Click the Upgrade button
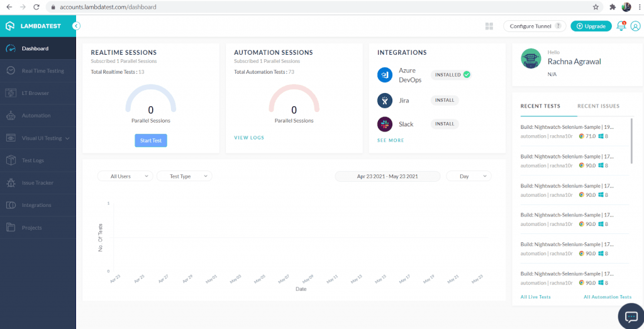 [591, 26]
